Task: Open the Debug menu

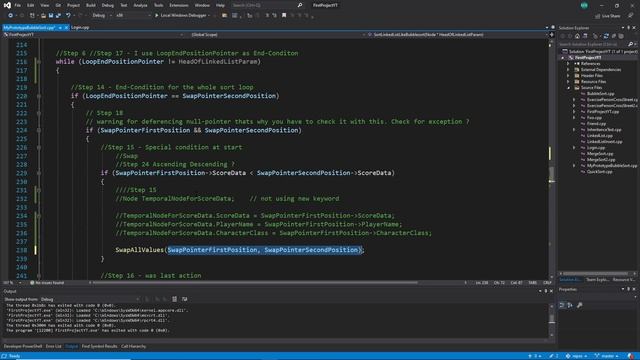Action: coord(108,5)
